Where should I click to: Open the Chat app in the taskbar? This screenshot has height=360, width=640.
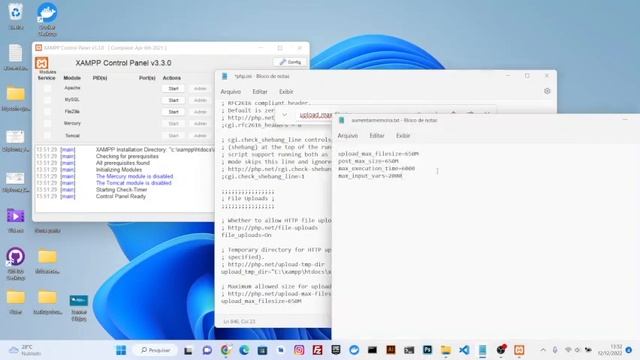coord(207,350)
